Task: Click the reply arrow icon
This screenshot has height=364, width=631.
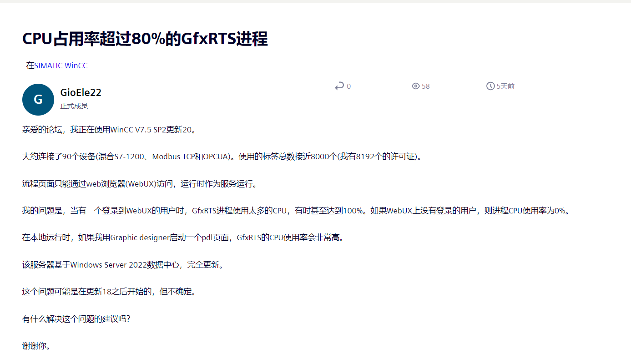Action: point(339,86)
